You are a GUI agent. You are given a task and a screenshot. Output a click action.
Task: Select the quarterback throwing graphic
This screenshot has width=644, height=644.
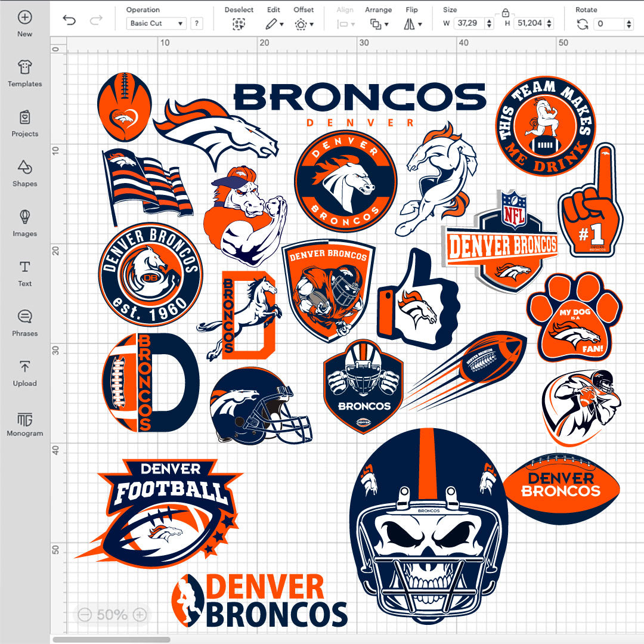click(x=582, y=408)
